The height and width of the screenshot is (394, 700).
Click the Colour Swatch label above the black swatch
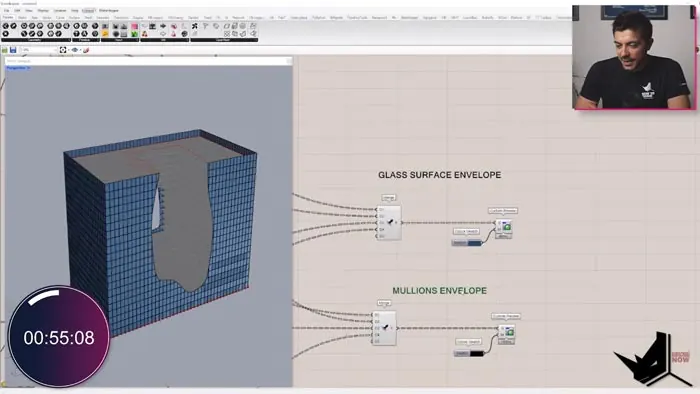468,341
